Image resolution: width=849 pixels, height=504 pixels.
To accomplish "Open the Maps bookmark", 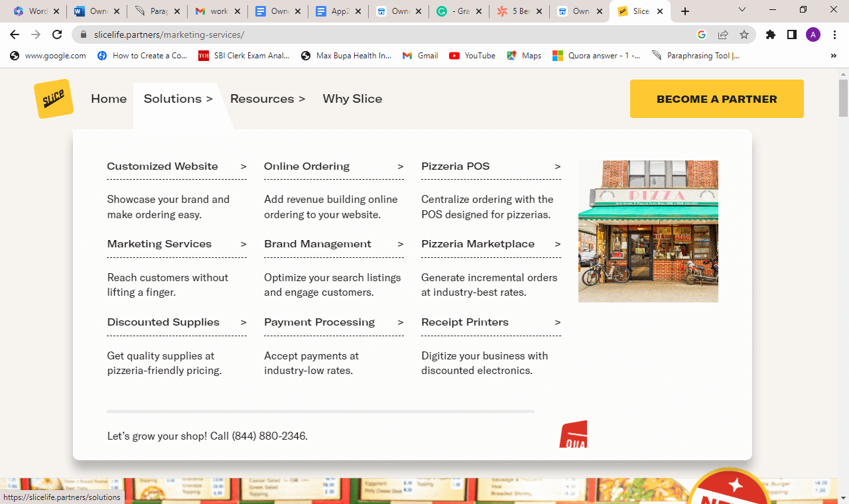I will tap(524, 56).
